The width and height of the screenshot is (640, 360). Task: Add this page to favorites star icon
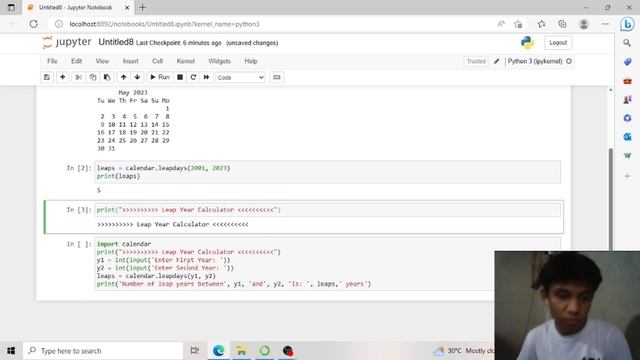[518, 24]
